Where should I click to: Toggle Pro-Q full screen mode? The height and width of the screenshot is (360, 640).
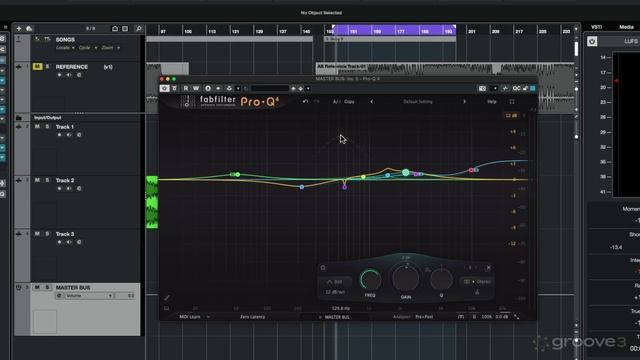pos(512,101)
